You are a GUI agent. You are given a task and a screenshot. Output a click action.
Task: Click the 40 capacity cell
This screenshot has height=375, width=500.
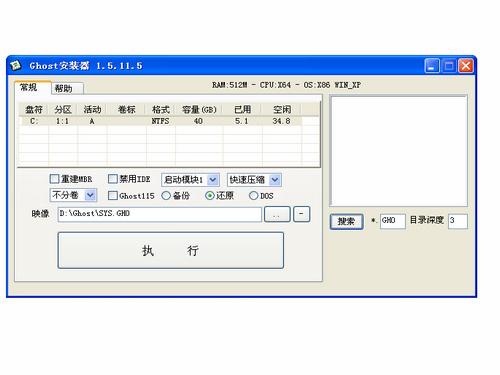pos(199,121)
